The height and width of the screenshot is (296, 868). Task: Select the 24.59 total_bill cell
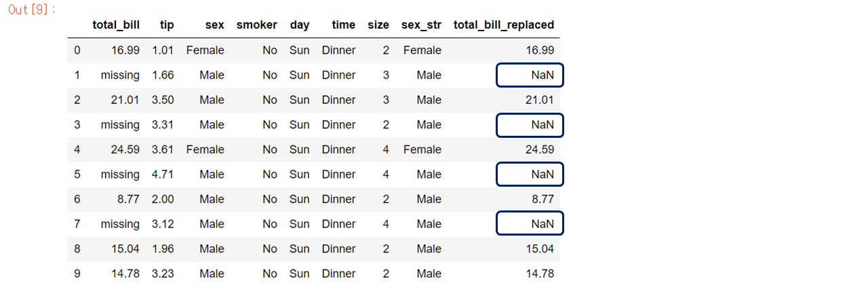[x=125, y=149]
